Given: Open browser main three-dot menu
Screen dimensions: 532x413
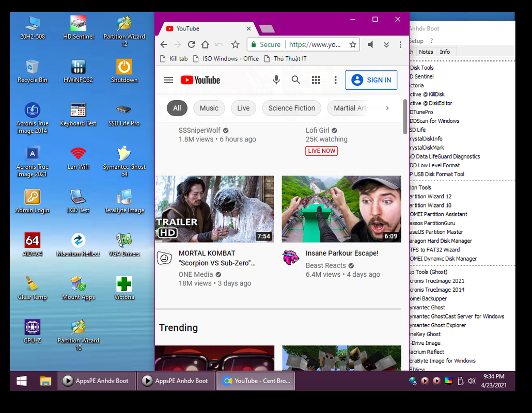Looking at the screenshot, I should coord(400,44).
